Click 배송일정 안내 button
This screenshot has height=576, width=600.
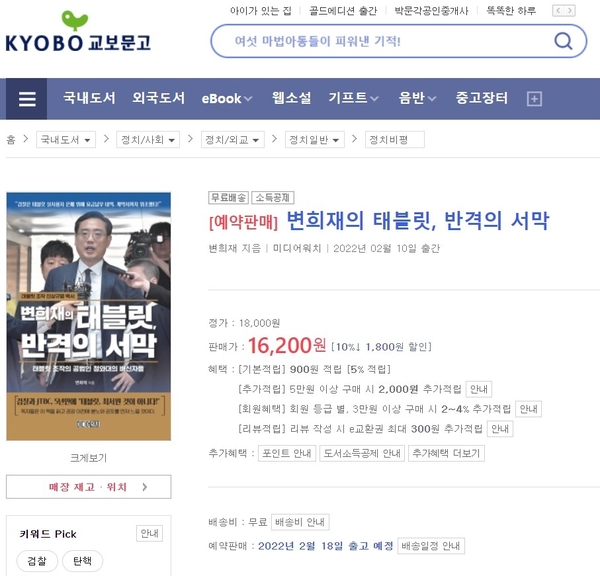click(431, 545)
